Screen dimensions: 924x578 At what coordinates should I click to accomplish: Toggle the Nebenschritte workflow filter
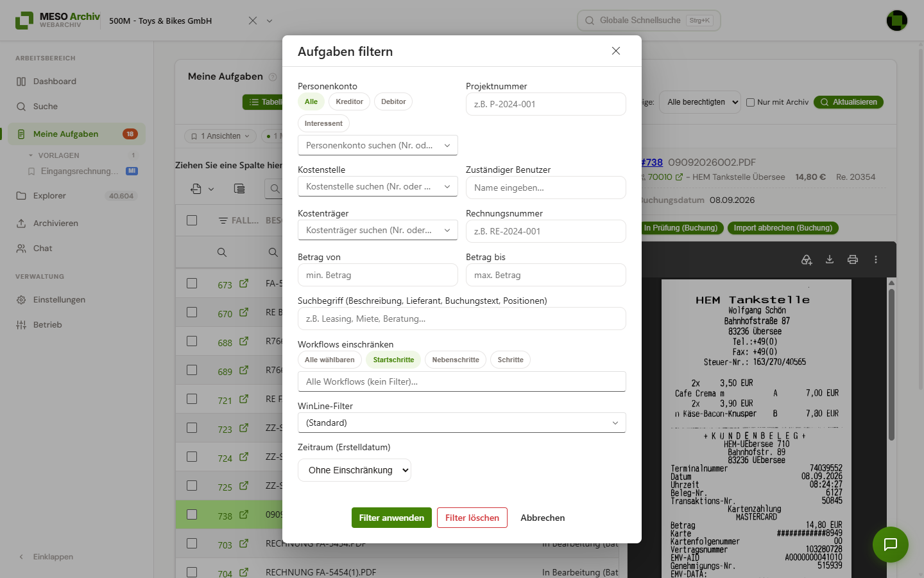[x=456, y=360]
